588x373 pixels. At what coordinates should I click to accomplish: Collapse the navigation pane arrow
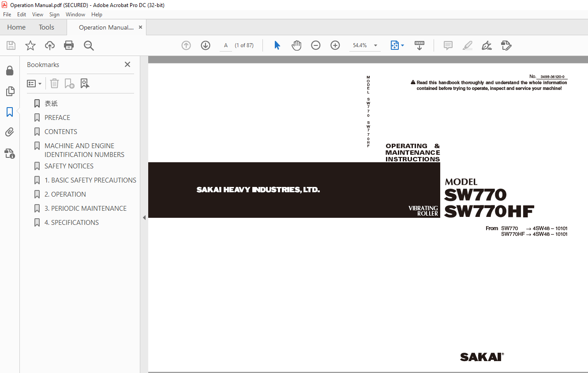[144, 217]
